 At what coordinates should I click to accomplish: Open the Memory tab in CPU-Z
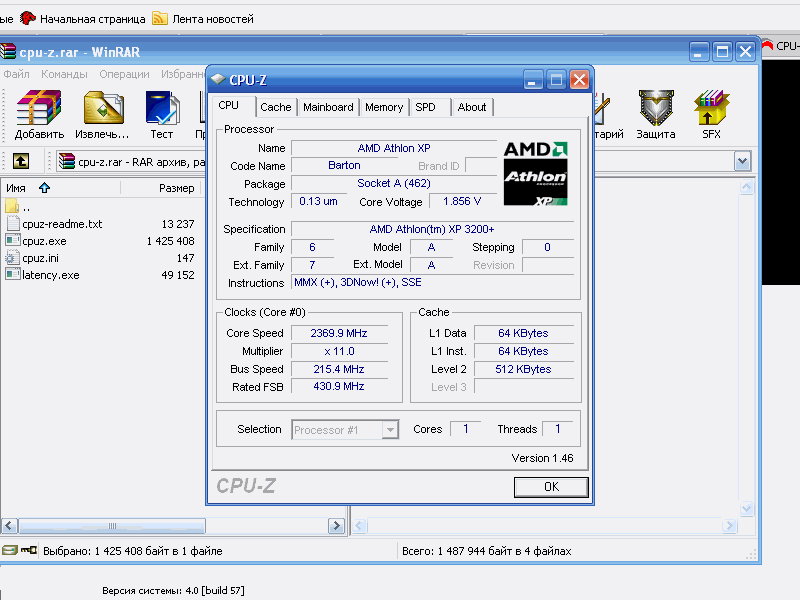coord(384,107)
